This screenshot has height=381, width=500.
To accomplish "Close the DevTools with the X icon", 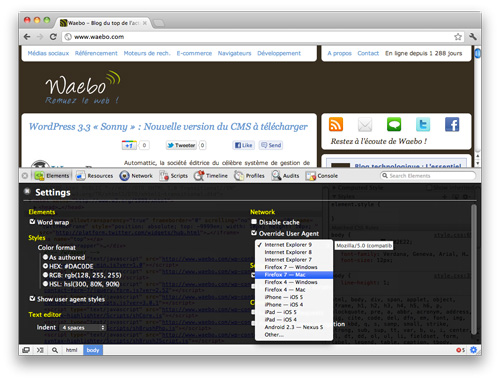I will (x=25, y=176).
